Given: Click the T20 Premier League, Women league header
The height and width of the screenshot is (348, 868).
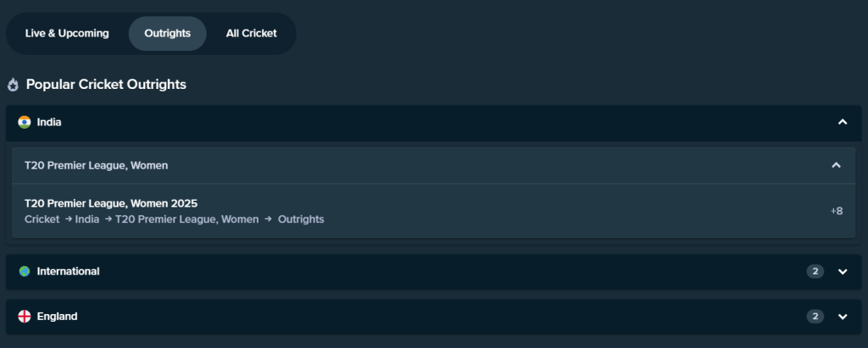Looking at the screenshot, I should tap(96, 165).
